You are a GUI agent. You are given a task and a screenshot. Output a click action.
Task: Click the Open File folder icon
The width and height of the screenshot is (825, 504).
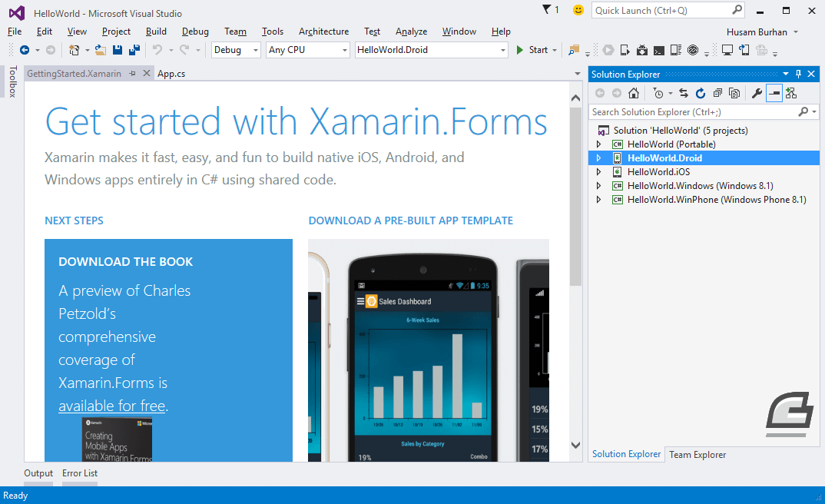(101, 50)
